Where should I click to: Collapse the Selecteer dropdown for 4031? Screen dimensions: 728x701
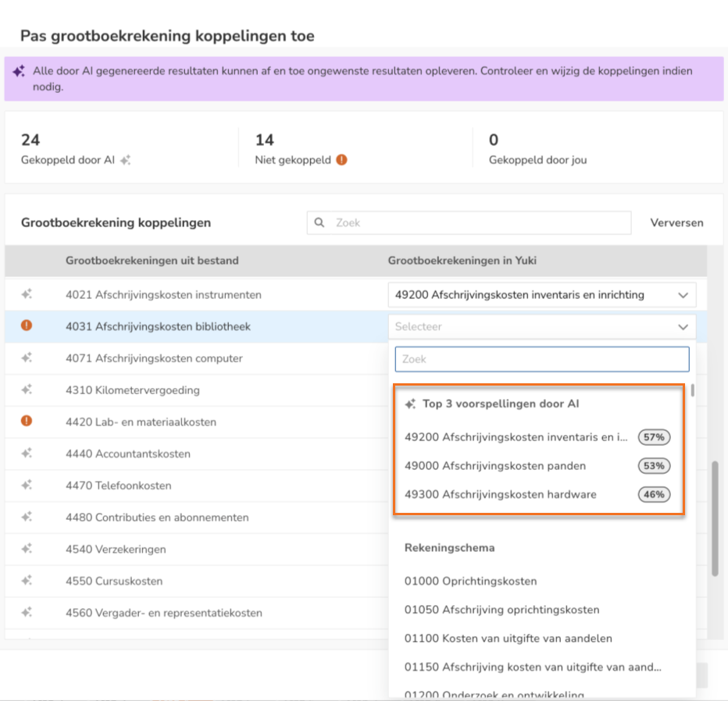pos(683,327)
